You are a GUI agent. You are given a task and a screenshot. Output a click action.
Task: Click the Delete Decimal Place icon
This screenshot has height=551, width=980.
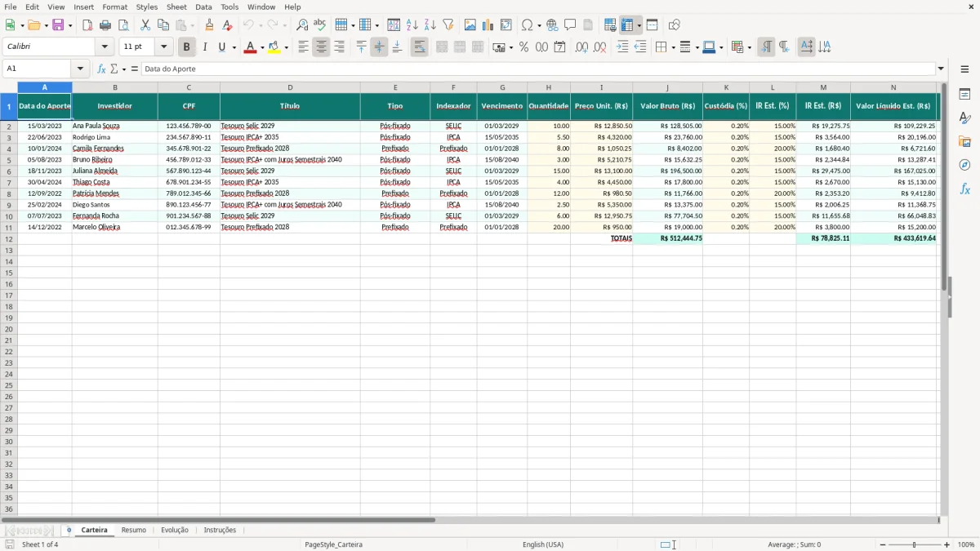[600, 47]
